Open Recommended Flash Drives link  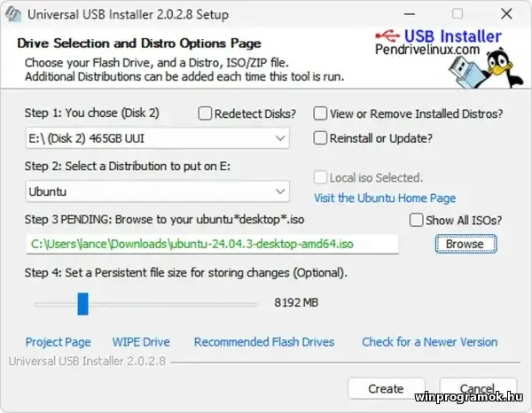264,342
